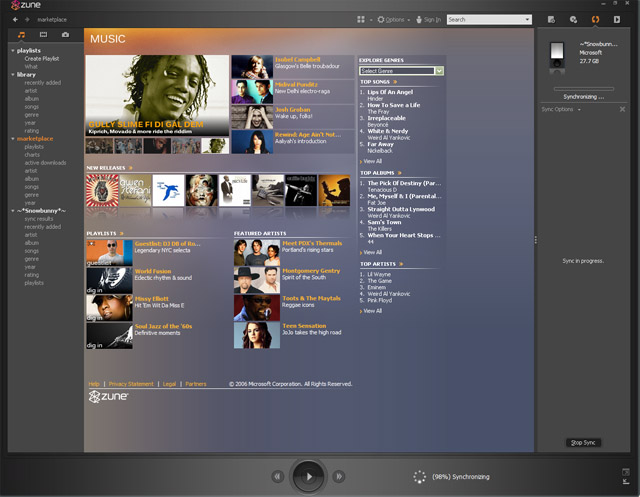Open the playlist pane icon in top-right toolbar
640x497 pixels.
tap(551, 20)
